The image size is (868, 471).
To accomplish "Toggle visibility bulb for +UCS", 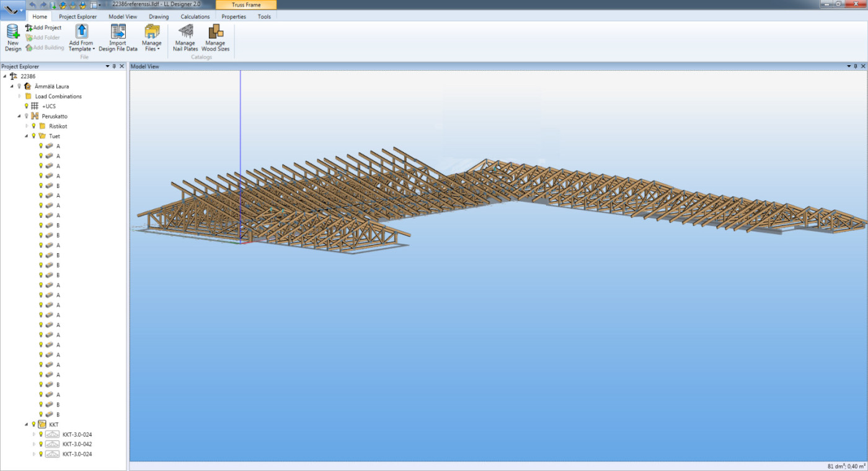I will [27, 106].
